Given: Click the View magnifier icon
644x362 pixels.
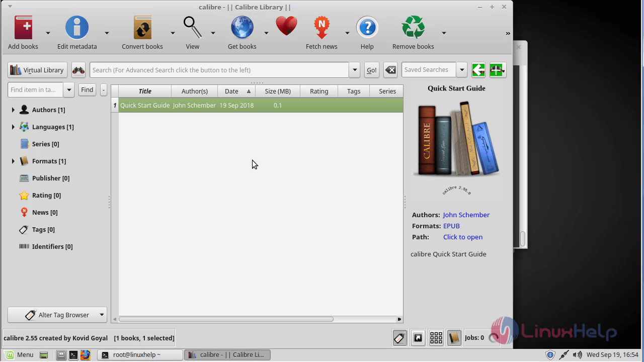Looking at the screenshot, I should coord(192,28).
